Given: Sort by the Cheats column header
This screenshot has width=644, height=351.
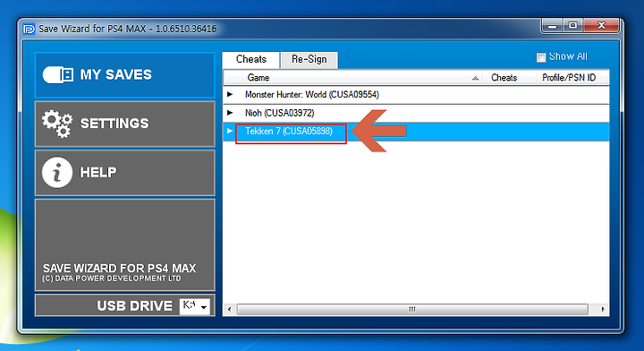Looking at the screenshot, I should (x=509, y=78).
